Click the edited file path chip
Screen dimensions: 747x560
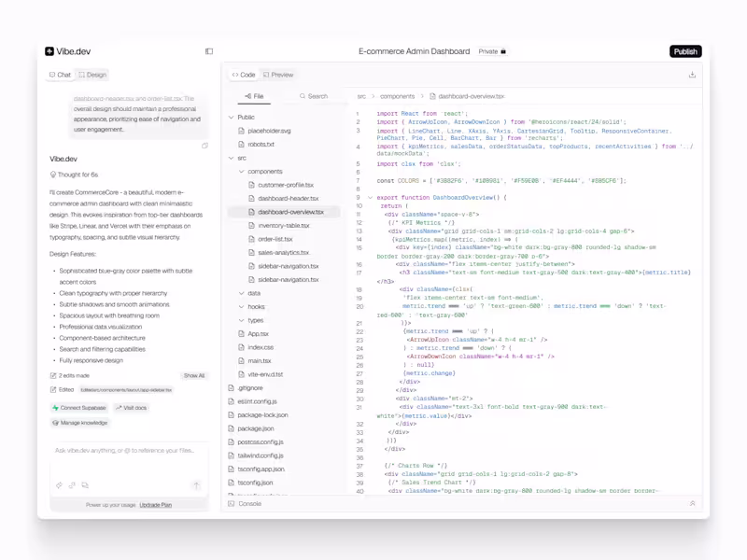[x=126, y=390]
